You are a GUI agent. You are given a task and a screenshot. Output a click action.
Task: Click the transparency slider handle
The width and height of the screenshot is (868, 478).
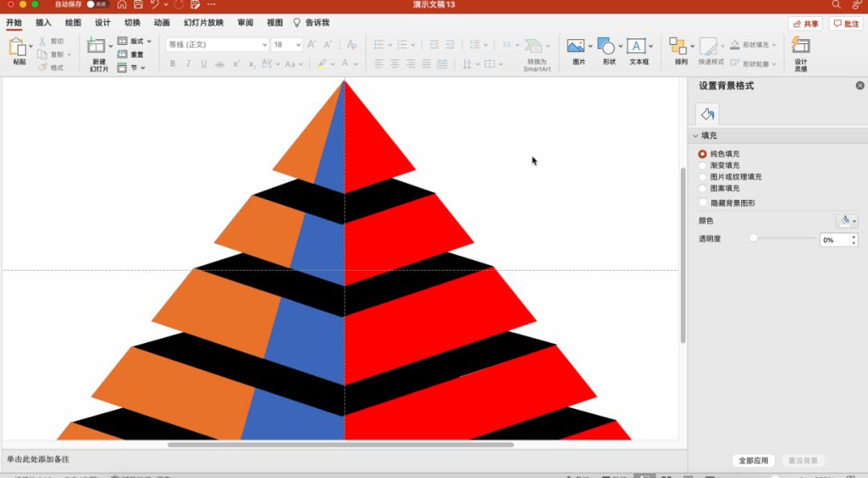tap(753, 238)
